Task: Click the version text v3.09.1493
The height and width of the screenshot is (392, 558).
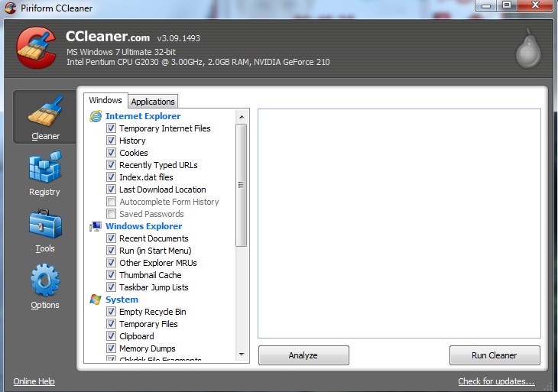Action: pos(179,38)
